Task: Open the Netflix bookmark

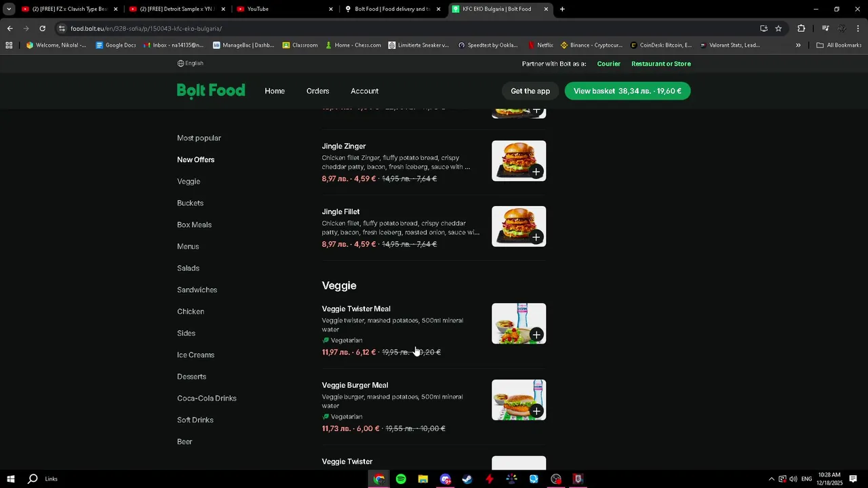Action: coord(540,45)
